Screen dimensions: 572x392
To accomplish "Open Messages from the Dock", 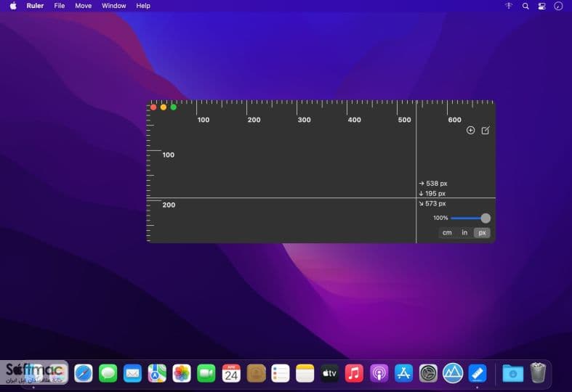I will click(108, 373).
